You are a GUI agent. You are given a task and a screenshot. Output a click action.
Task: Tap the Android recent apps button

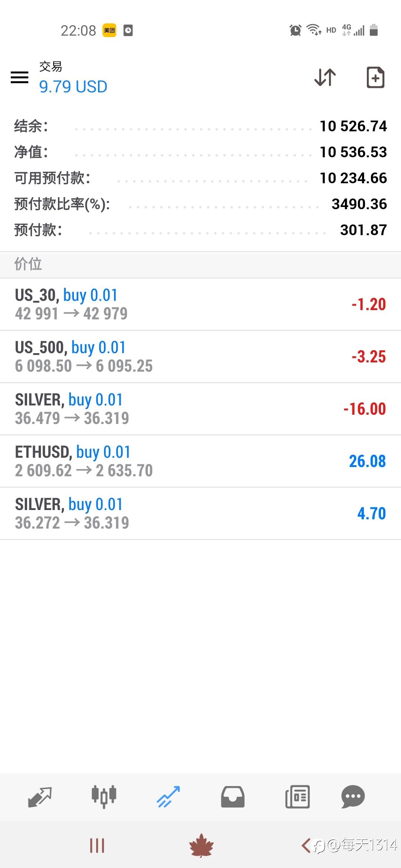coord(97,846)
